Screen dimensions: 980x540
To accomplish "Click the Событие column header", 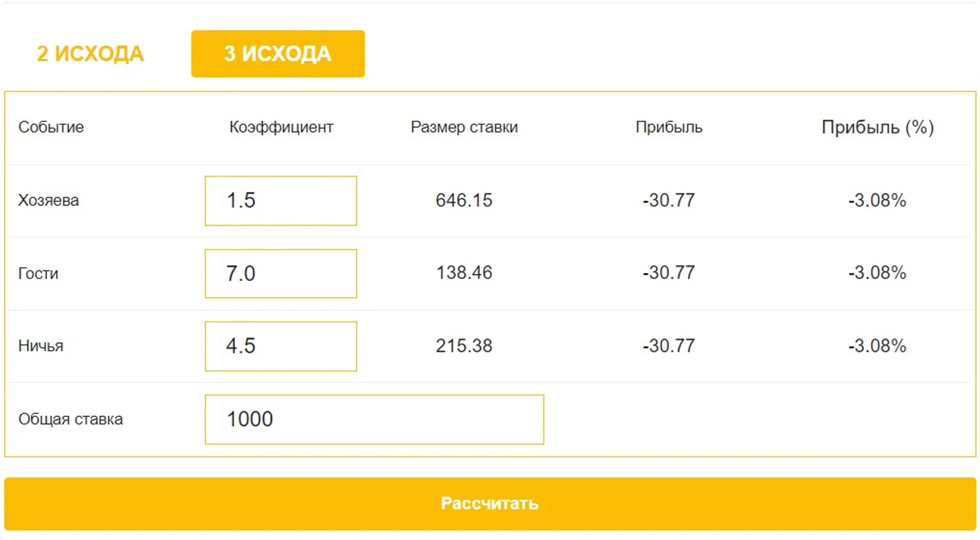I will point(51,127).
